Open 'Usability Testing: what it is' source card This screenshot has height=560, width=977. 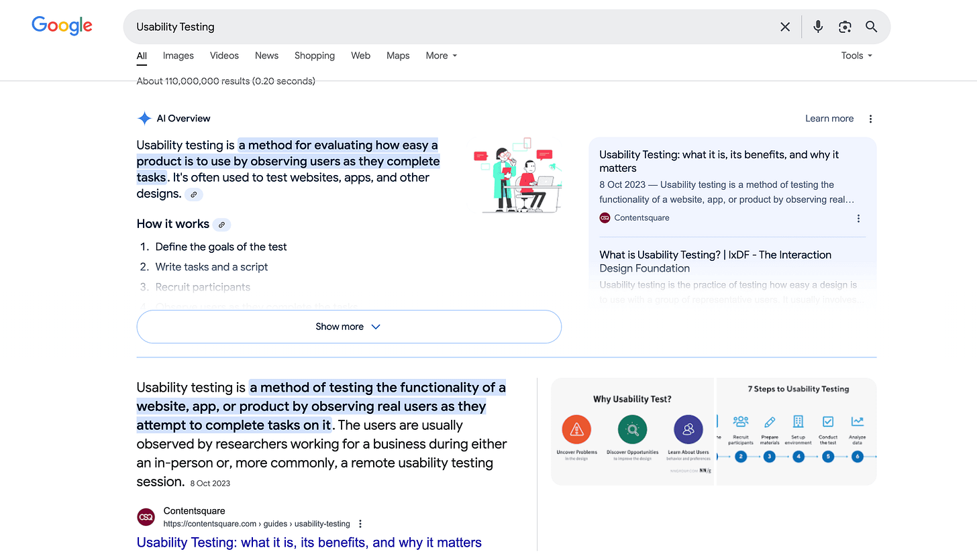coord(719,162)
